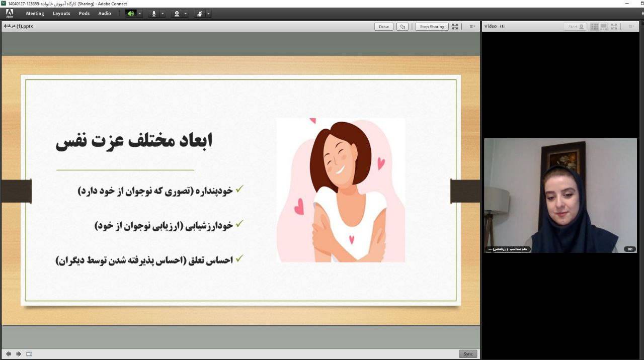
Task: Go to the next slide arrow
Action: (x=19, y=354)
